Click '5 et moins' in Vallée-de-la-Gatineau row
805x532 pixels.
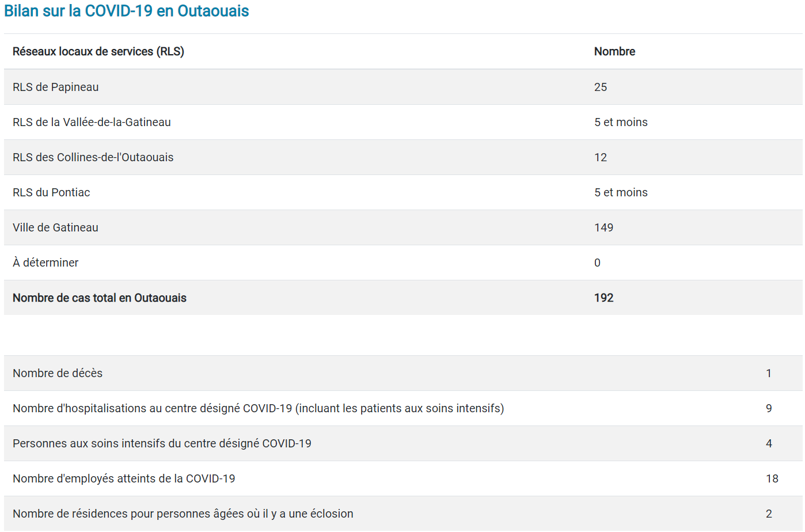(x=621, y=122)
